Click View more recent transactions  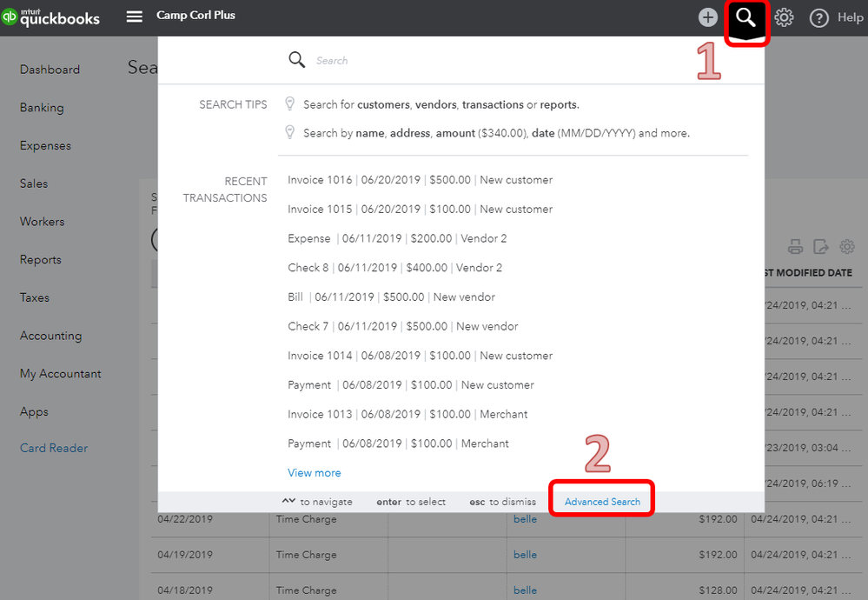tap(314, 473)
